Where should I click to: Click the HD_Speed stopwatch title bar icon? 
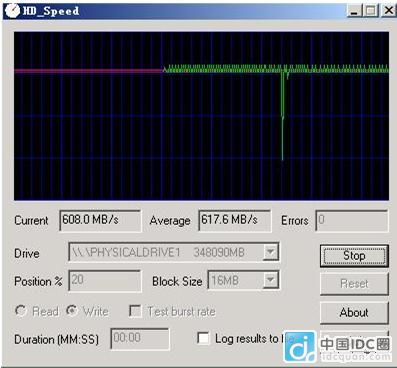(12, 11)
